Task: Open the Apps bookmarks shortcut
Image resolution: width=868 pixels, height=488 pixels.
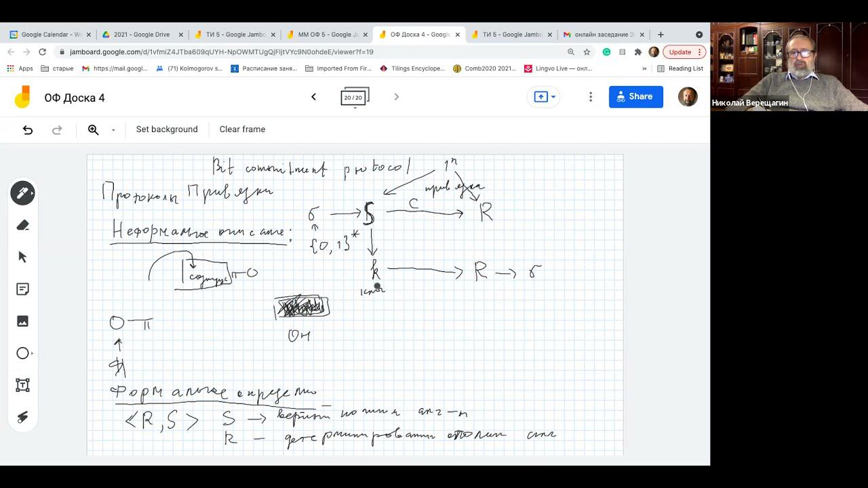Action: 20,68
